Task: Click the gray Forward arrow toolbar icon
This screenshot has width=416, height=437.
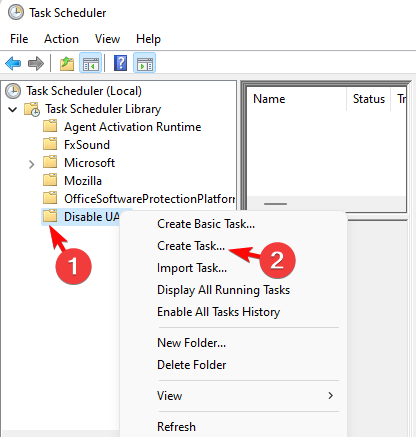Action: pos(36,63)
